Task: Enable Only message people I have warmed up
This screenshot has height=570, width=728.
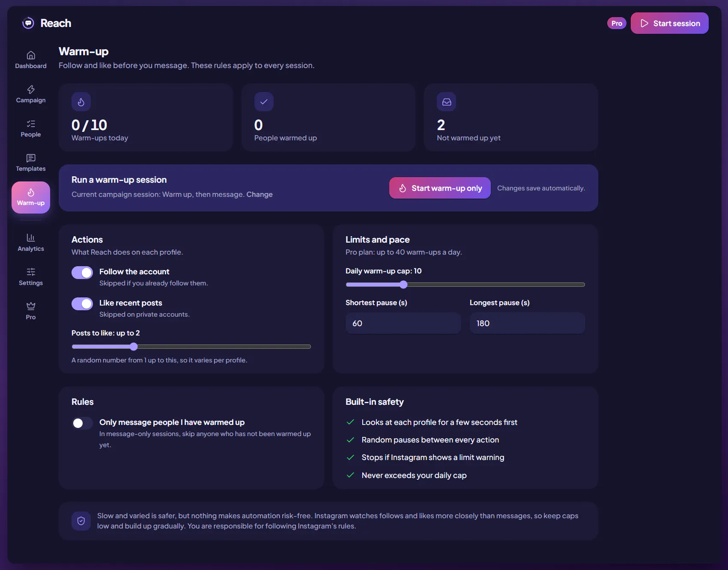Action: click(x=82, y=423)
